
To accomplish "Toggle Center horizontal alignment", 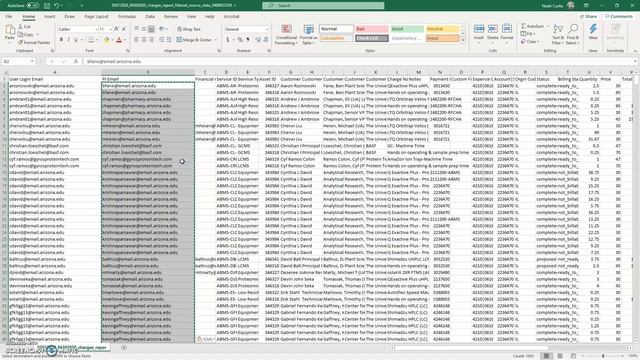I will [144, 40].
